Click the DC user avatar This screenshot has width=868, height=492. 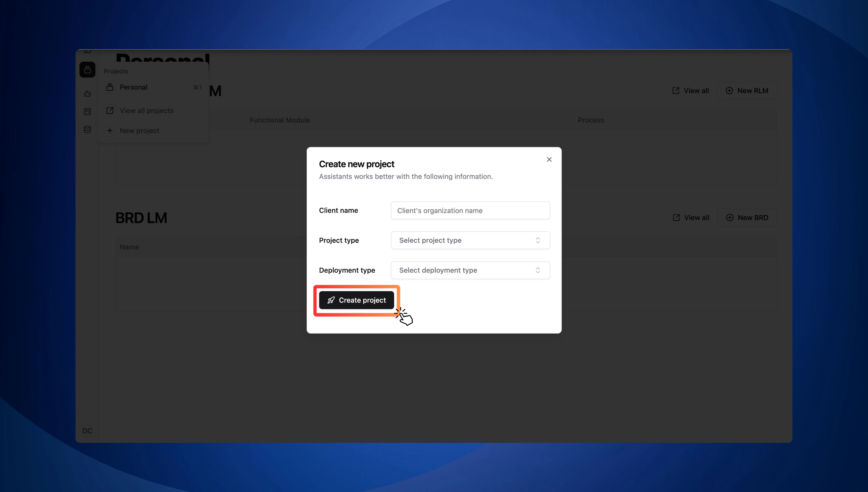[87, 431]
